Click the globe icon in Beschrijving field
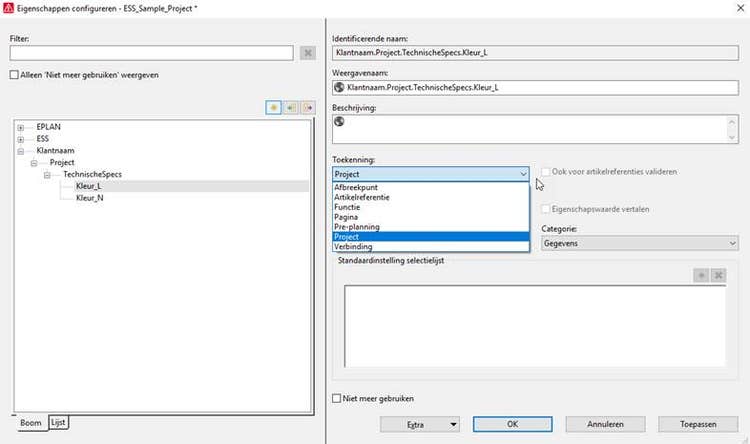The width and height of the screenshot is (750, 444). click(x=339, y=122)
